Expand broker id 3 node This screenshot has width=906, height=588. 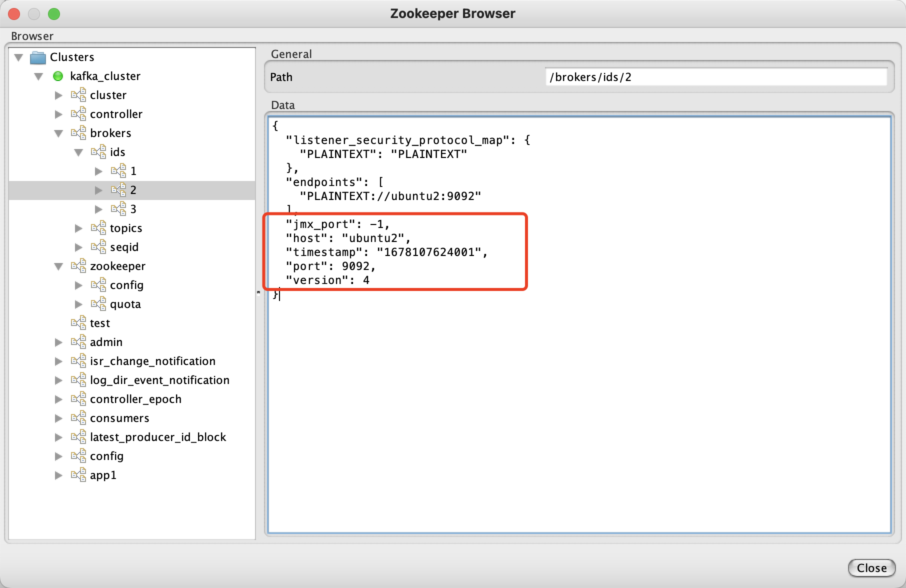coord(98,209)
